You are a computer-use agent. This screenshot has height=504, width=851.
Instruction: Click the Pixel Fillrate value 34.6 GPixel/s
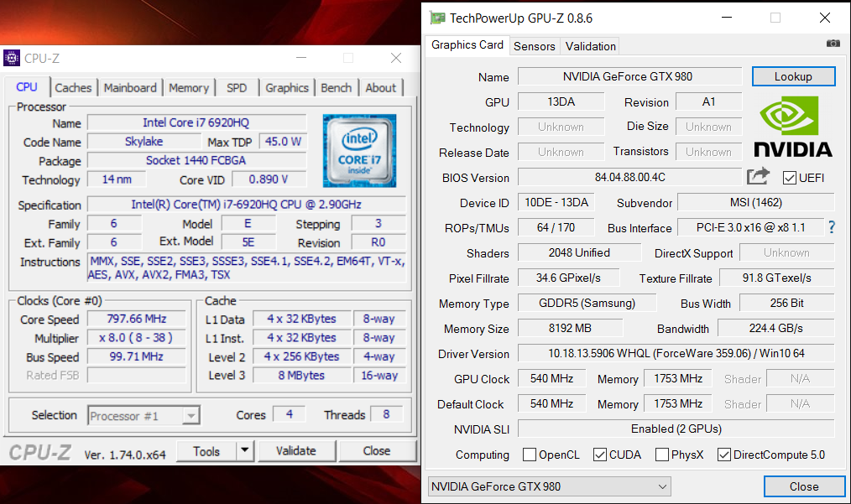pyautogui.click(x=569, y=278)
